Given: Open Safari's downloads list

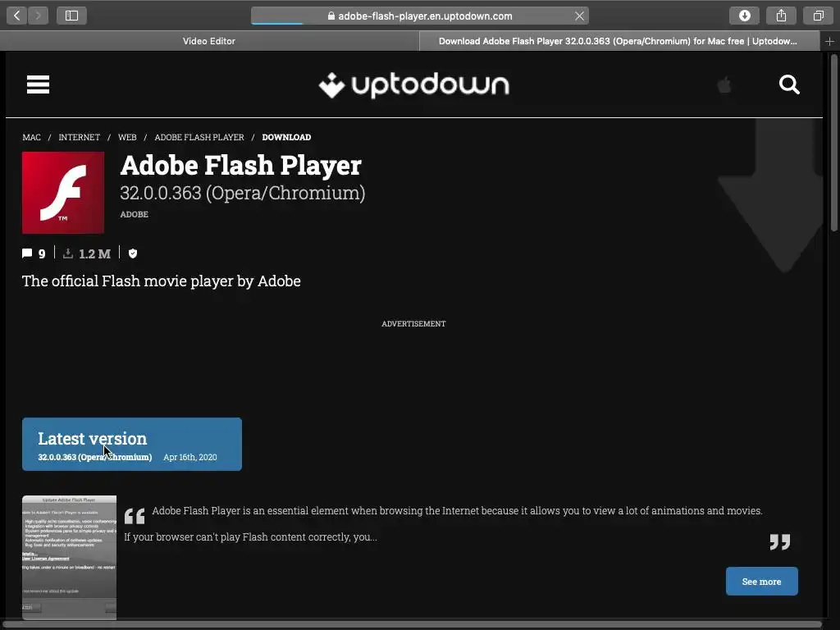Looking at the screenshot, I should [x=744, y=16].
